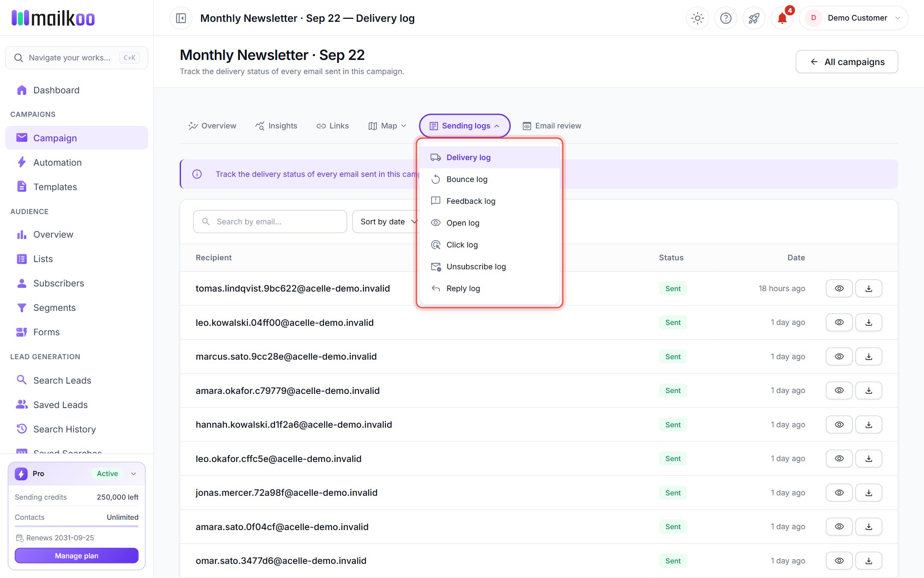The width and height of the screenshot is (924, 578).
Task: View email for omar.sato row eye icon
Action: tap(839, 560)
